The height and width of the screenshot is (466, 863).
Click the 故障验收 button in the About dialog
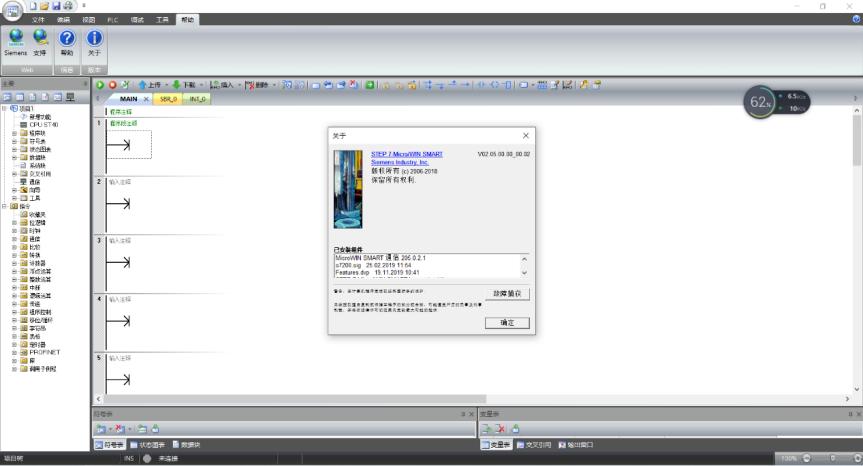(507, 294)
